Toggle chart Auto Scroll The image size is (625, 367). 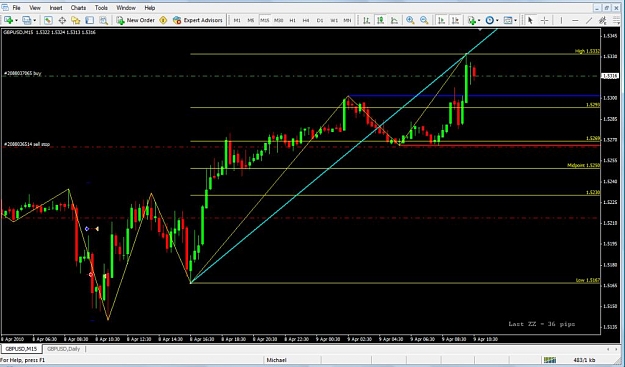pyautogui.click(x=441, y=20)
